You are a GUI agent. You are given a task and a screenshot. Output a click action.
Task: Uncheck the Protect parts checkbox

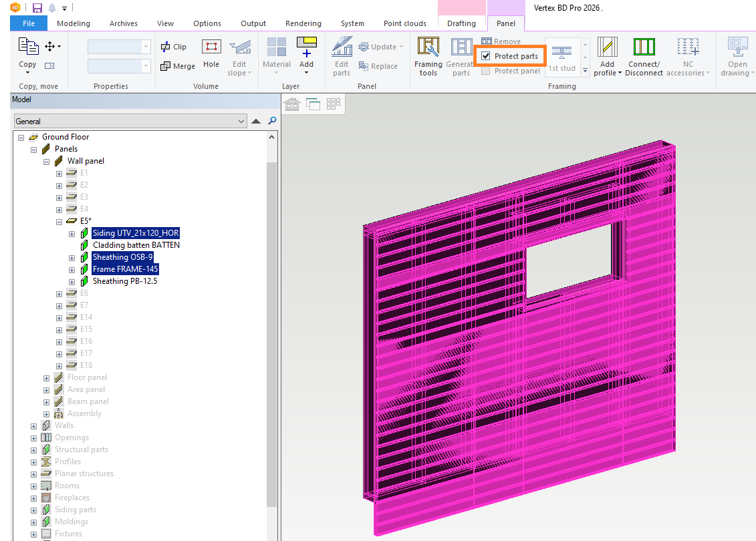[486, 56]
